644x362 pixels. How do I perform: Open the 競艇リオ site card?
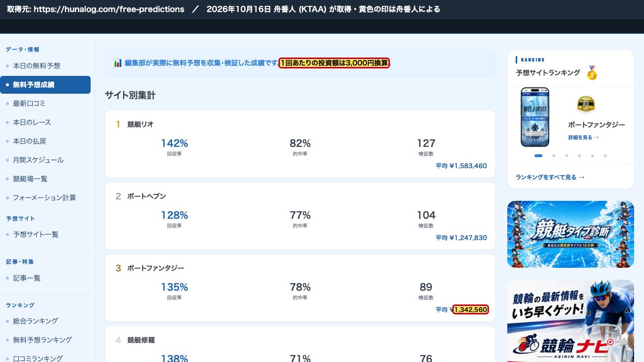pos(300,144)
